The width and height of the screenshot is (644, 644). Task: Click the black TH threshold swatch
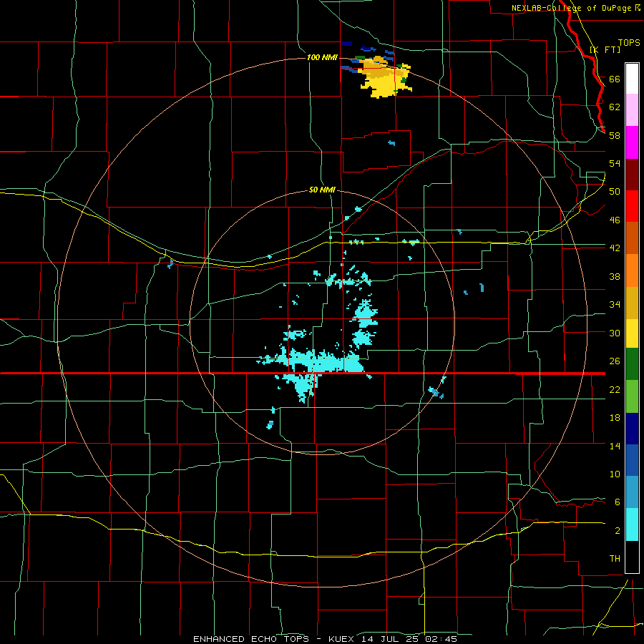click(x=632, y=557)
